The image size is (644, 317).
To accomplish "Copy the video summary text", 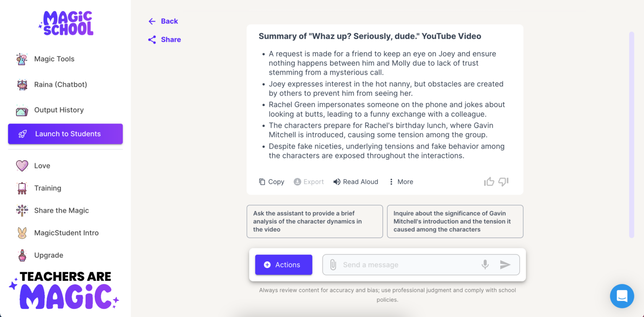I will tap(271, 181).
